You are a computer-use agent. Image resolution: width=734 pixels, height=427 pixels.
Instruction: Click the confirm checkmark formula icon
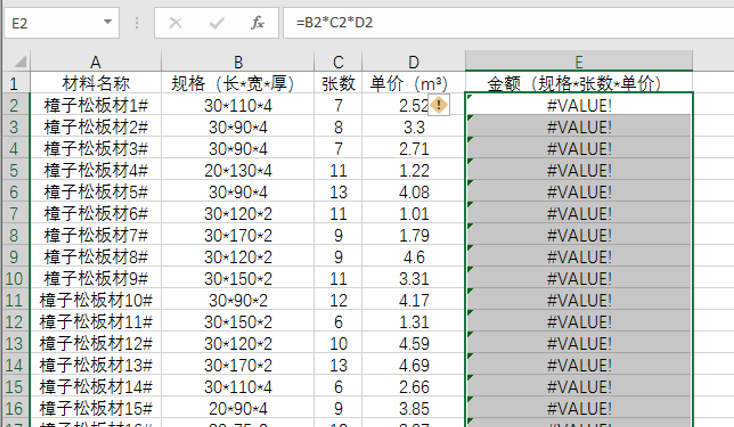[217, 22]
